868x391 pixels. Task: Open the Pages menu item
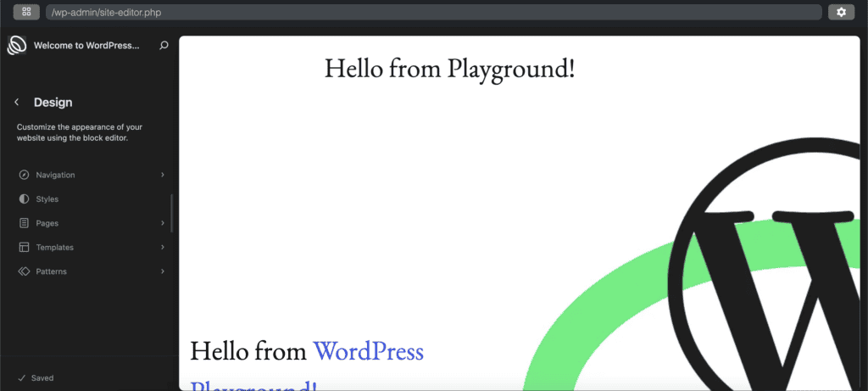point(92,223)
